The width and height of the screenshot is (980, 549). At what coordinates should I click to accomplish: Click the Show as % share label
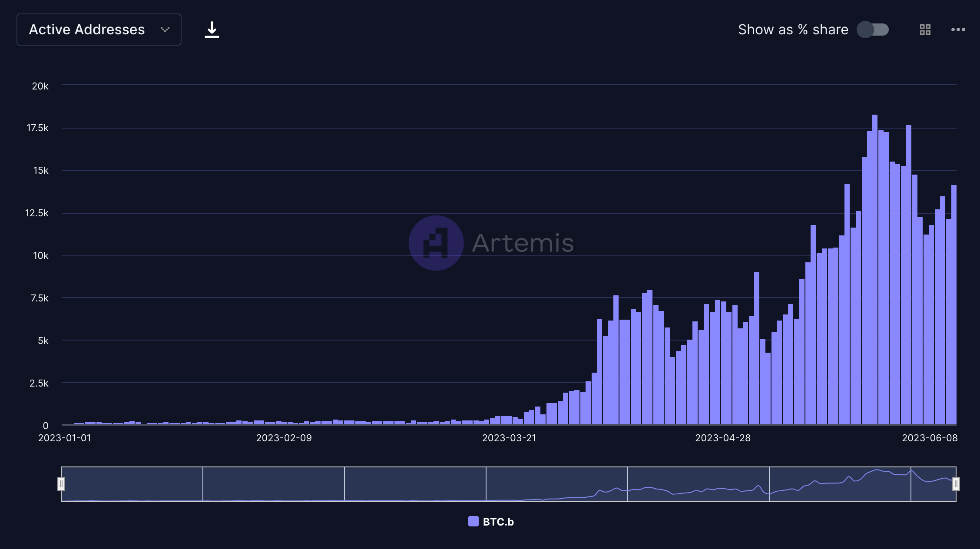point(793,30)
